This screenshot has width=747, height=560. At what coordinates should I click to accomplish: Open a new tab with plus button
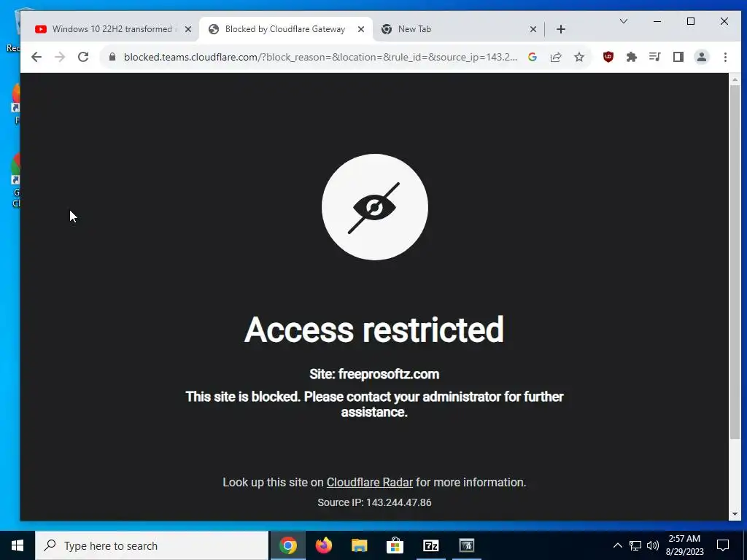pyautogui.click(x=561, y=29)
